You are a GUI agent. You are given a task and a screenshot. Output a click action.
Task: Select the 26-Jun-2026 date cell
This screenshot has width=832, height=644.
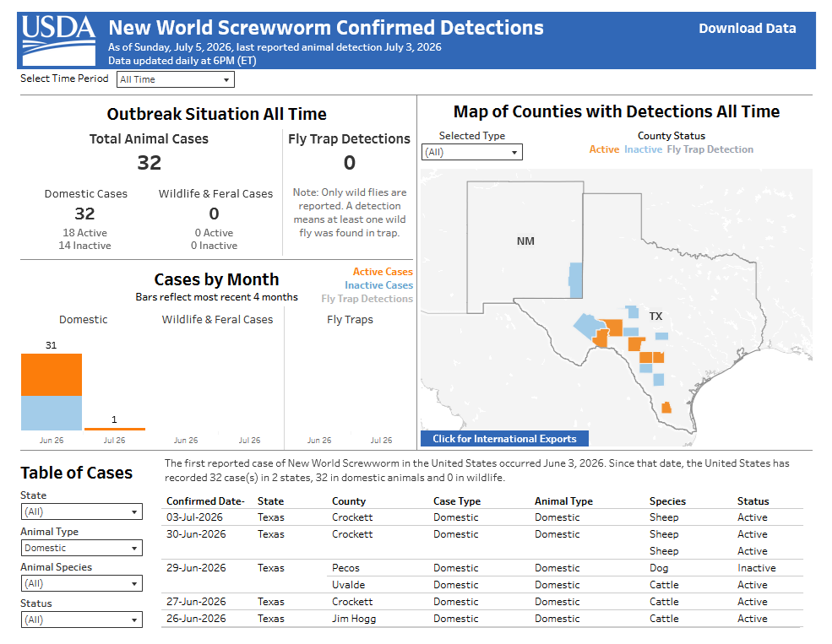pos(196,619)
